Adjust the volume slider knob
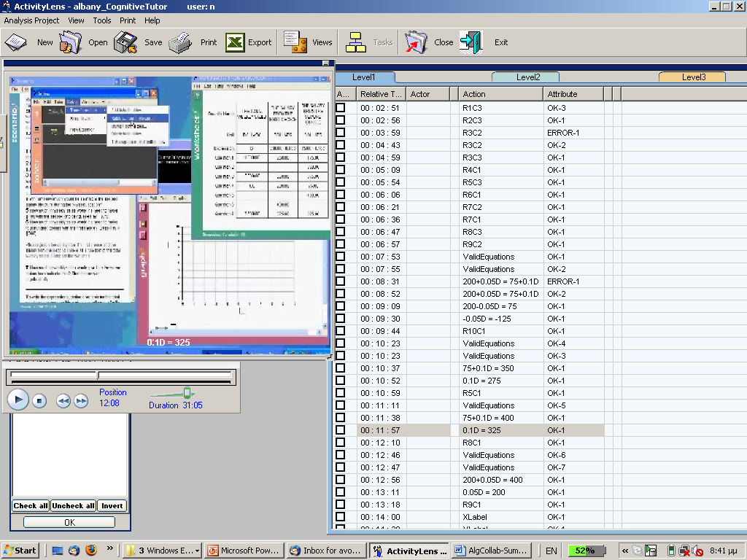This screenshot has width=747, height=560. click(x=187, y=393)
